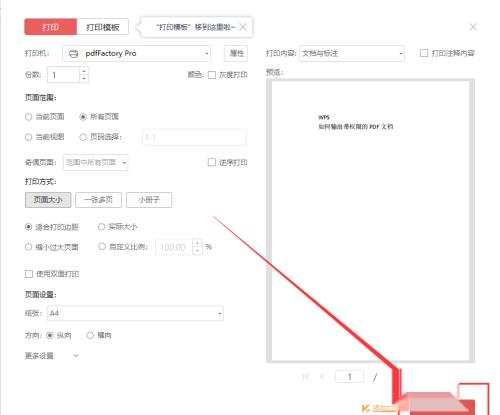The height and width of the screenshot is (415, 500).
Task: Click the 属性 properties button
Action: (x=236, y=53)
